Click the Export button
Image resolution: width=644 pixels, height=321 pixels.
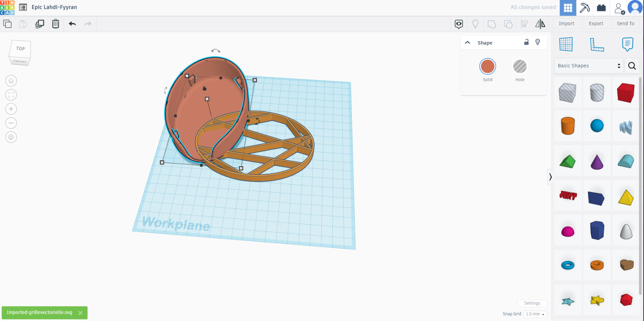pos(596,23)
